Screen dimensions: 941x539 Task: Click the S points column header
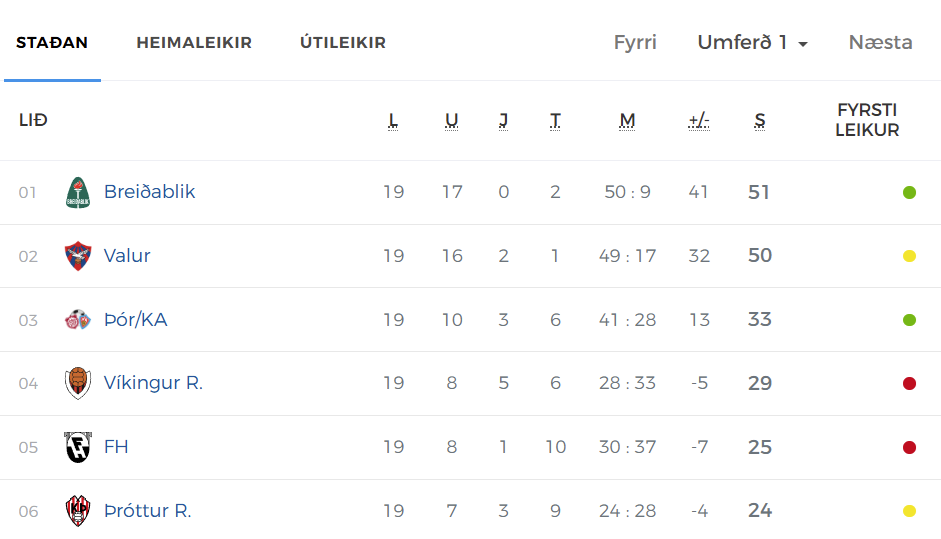pos(760,121)
